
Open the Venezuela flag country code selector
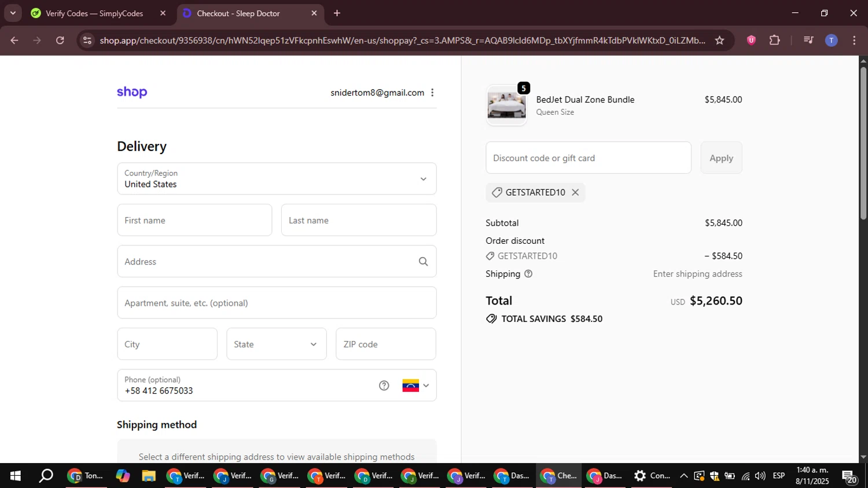415,386
